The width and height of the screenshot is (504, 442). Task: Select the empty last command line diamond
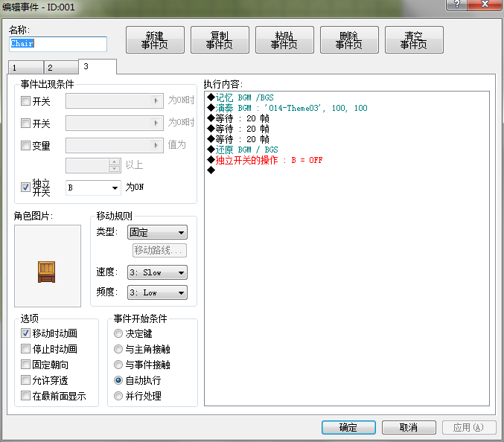[211, 170]
